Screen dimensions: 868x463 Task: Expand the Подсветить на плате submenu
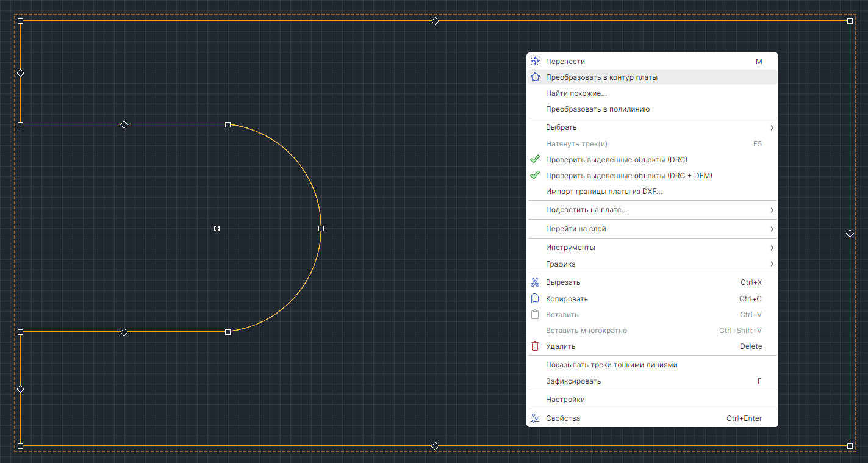(x=772, y=210)
